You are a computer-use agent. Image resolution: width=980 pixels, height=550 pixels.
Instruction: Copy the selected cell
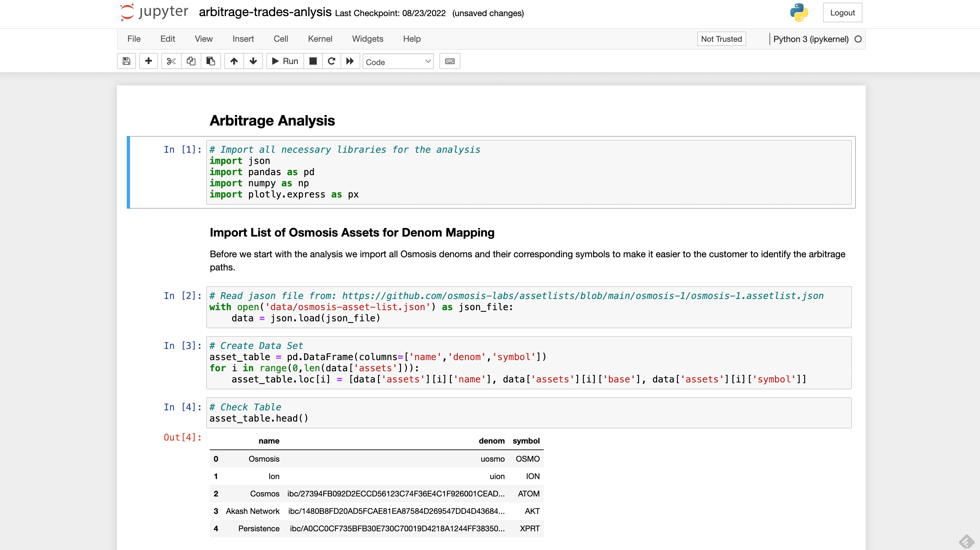coord(190,61)
